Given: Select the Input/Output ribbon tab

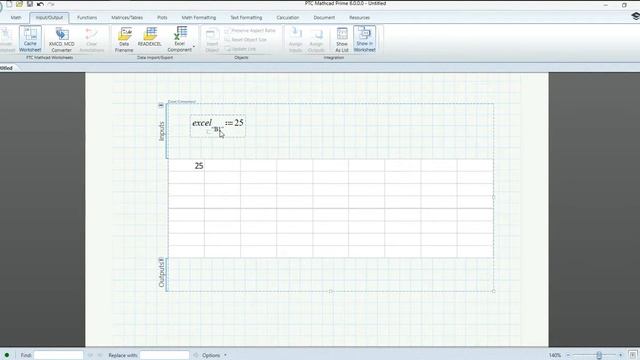Looking at the screenshot, I should coord(49,18).
